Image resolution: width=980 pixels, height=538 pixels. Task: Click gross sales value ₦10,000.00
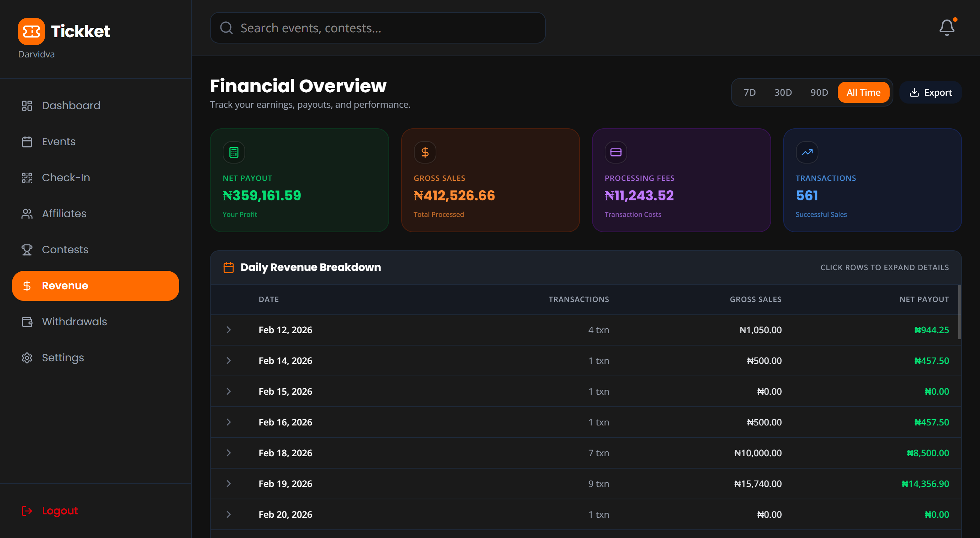click(x=758, y=453)
